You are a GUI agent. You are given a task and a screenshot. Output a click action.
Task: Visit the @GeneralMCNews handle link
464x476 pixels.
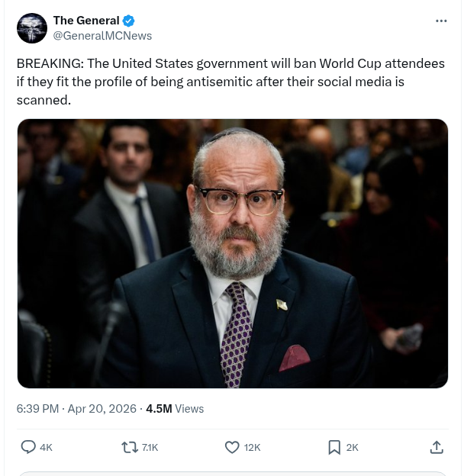(102, 36)
